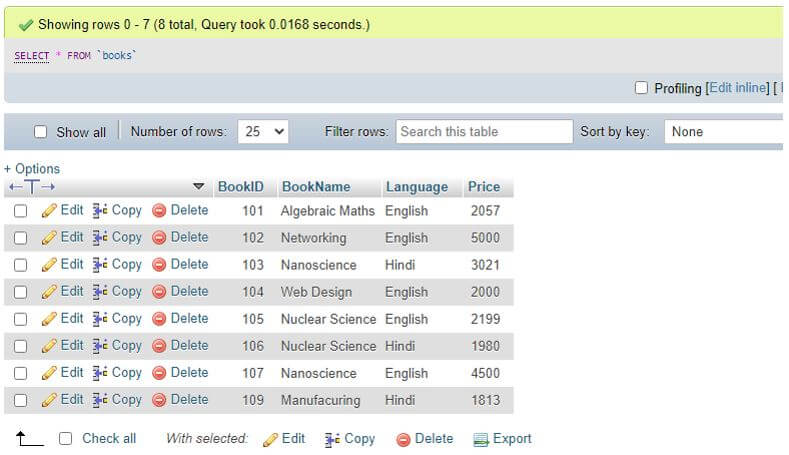Select the checkbox for BookID 101

click(x=21, y=211)
